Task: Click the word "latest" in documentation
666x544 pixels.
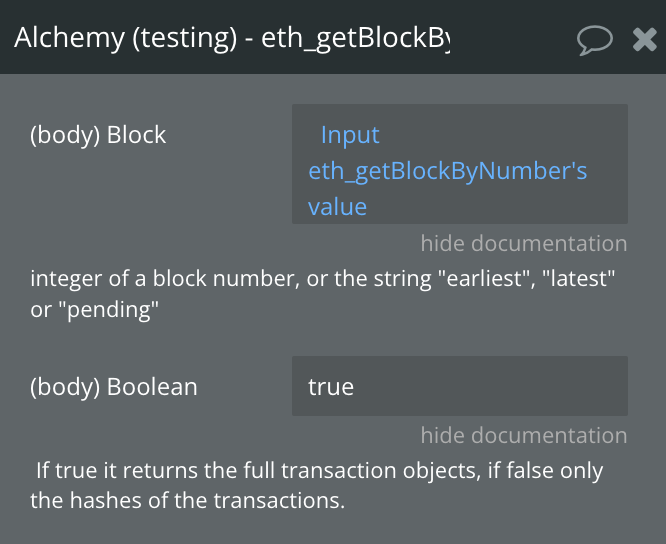Action: (x=579, y=279)
